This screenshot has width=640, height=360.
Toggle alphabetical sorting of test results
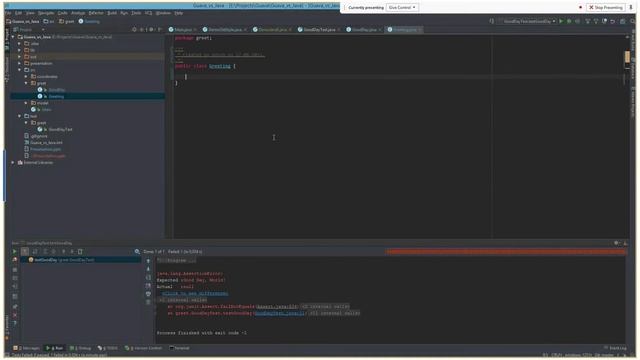pos(35,251)
